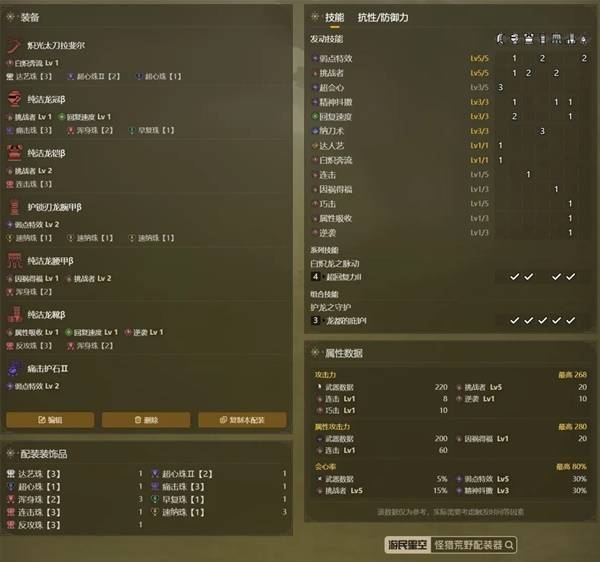Click the 属性攻击力 stat heading
600x562 pixels.
332,427
